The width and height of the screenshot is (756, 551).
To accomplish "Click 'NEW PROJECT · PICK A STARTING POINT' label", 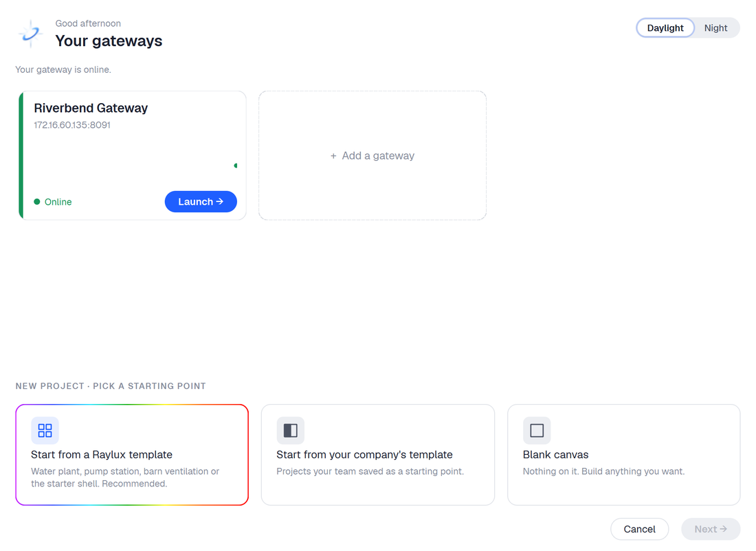I will tap(111, 386).
